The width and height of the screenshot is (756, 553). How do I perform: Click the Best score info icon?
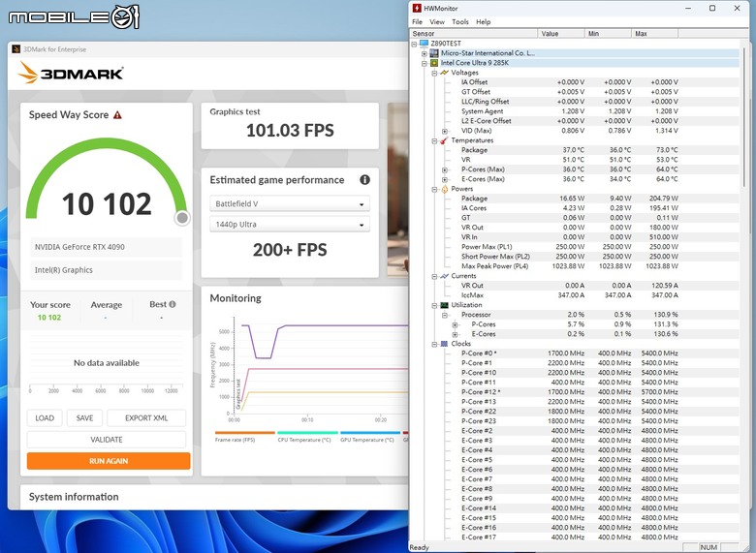click(173, 304)
